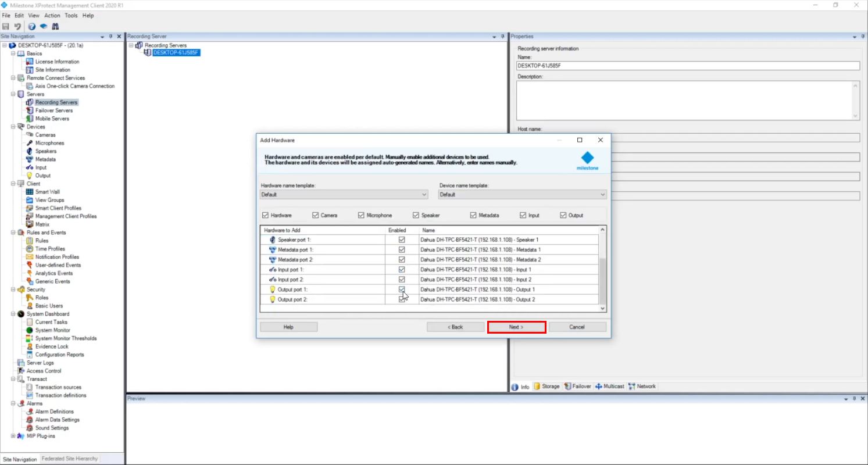
Task: Switch to the Federated Site Hierarchy tab
Action: tap(70, 459)
